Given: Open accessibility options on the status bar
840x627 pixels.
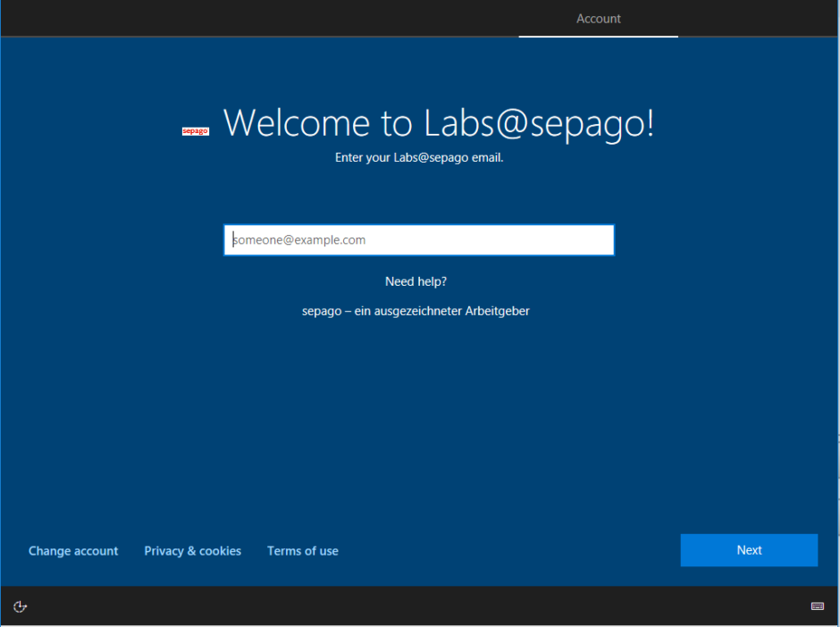Looking at the screenshot, I should (20, 606).
